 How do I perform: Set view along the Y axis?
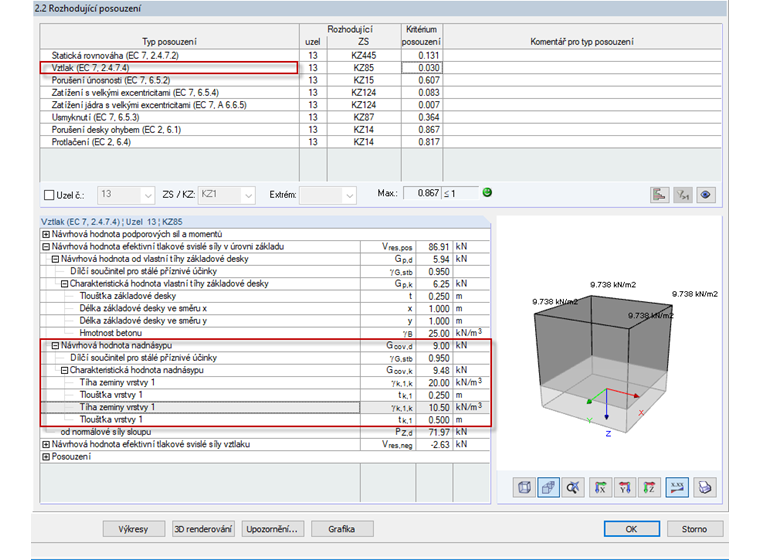(x=625, y=487)
